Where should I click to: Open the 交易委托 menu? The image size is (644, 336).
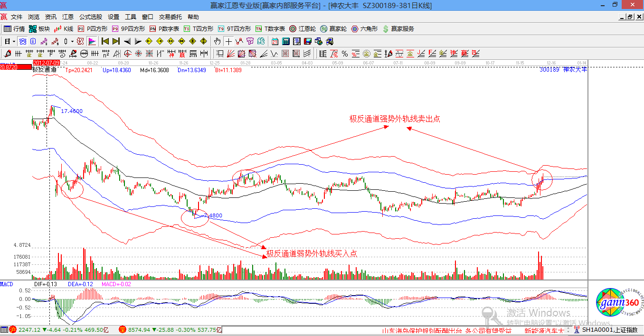pyautogui.click(x=170, y=17)
